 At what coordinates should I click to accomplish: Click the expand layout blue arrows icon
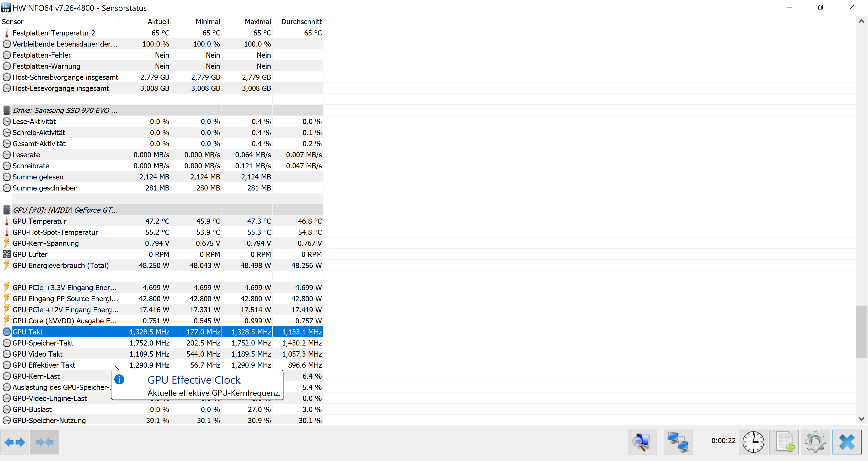(14, 442)
